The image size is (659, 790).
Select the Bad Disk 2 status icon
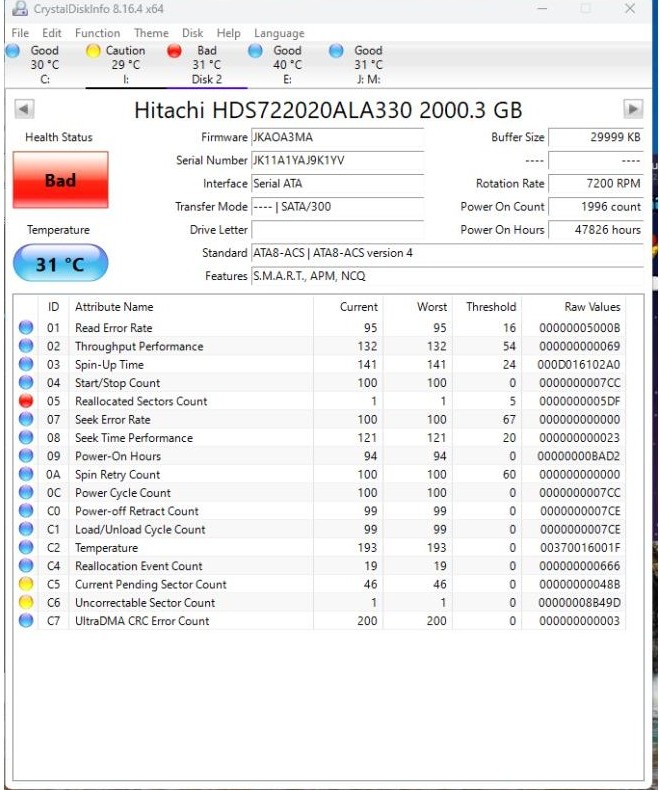pyautogui.click(x=174, y=51)
